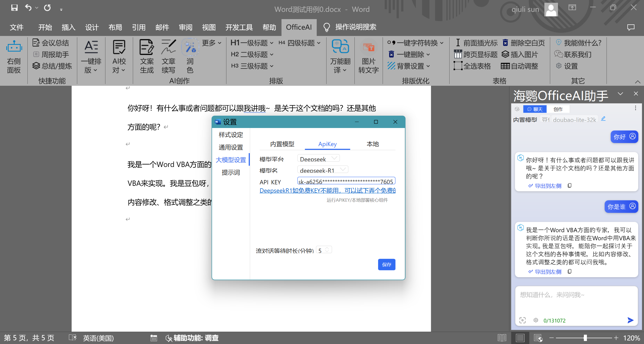Click the zoom slider handle
This screenshot has width=644, height=344.
[x=585, y=338]
